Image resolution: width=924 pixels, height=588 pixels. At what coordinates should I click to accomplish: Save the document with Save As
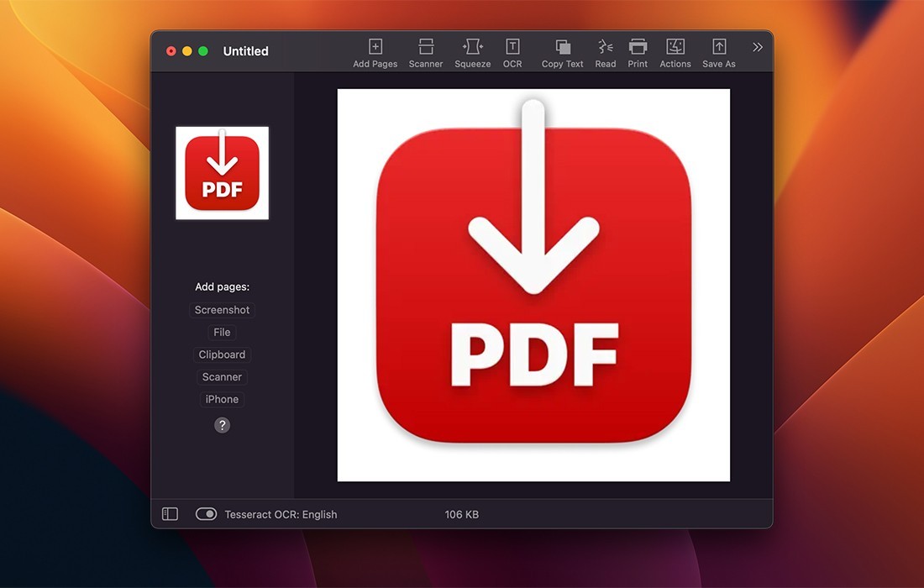coord(718,52)
